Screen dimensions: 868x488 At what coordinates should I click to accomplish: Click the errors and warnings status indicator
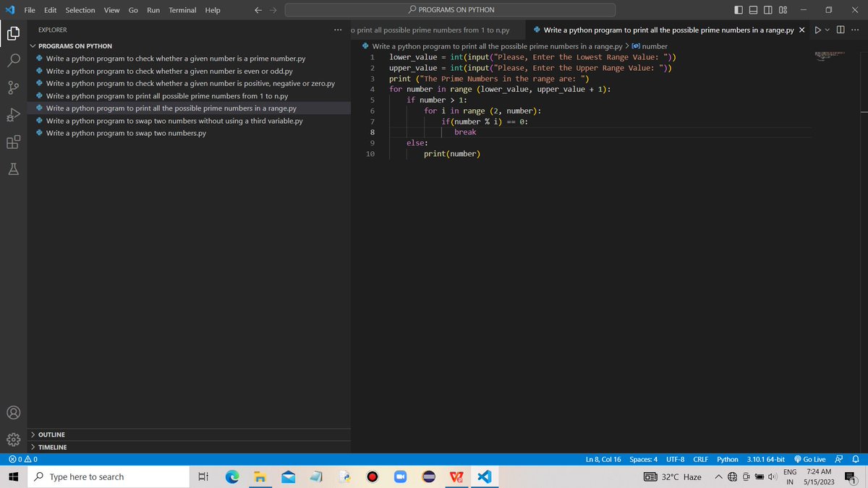[22, 459]
